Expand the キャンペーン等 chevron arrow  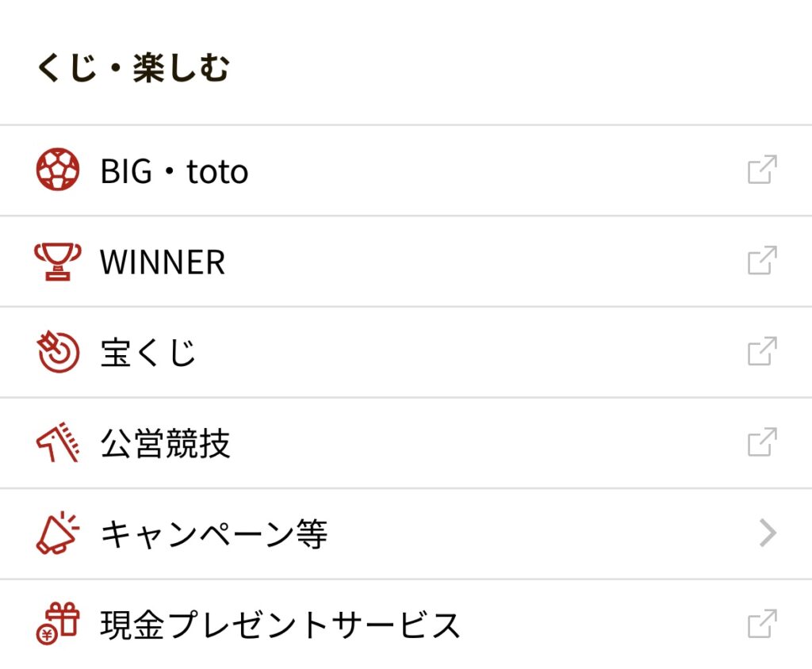(x=768, y=533)
